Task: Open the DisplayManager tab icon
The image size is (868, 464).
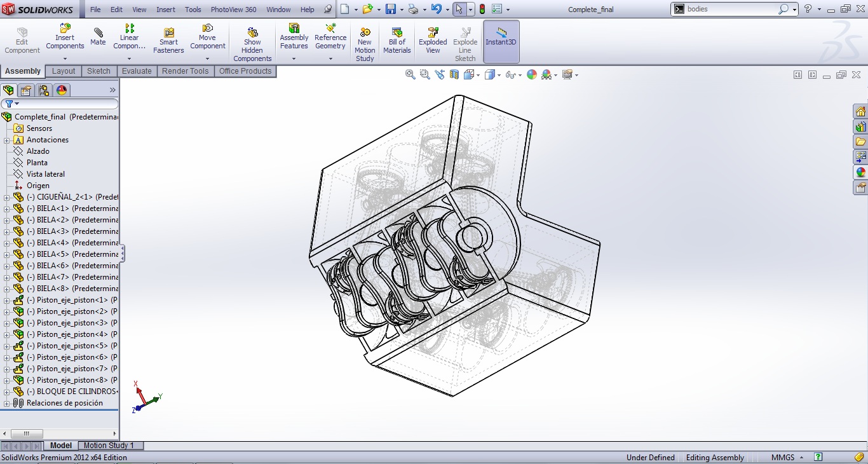Action: click(x=62, y=90)
